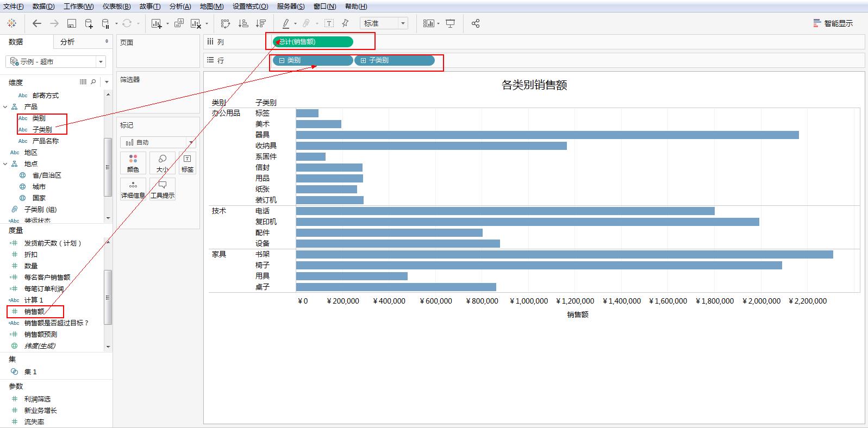Click the share workbook icon
This screenshot has width=868, height=428.
pyautogui.click(x=476, y=23)
